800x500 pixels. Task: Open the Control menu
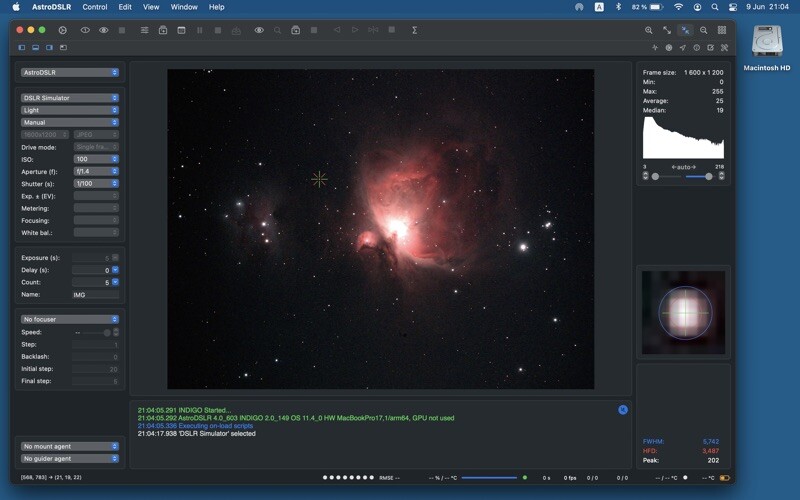coord(95,7)
